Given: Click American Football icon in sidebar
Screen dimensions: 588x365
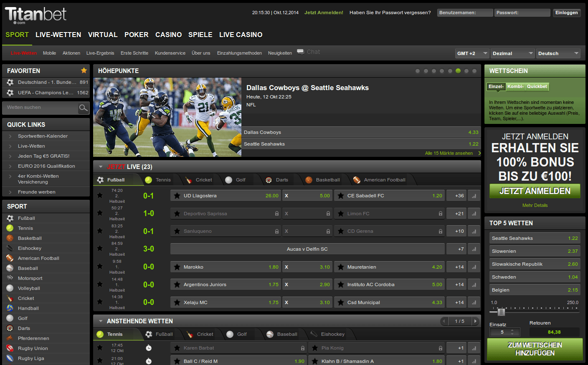Looking at the screenshot, I should pos(10,258).
